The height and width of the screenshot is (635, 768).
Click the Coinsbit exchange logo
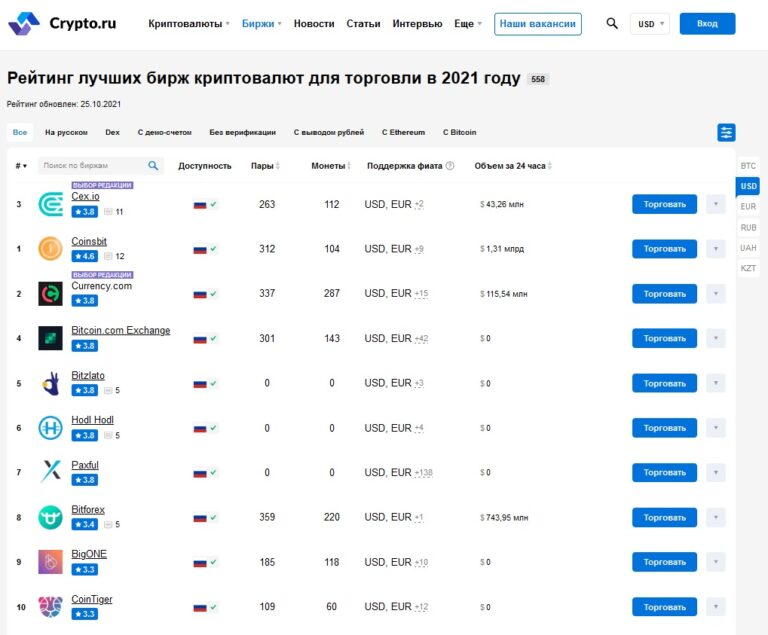(x=50, y=248)
